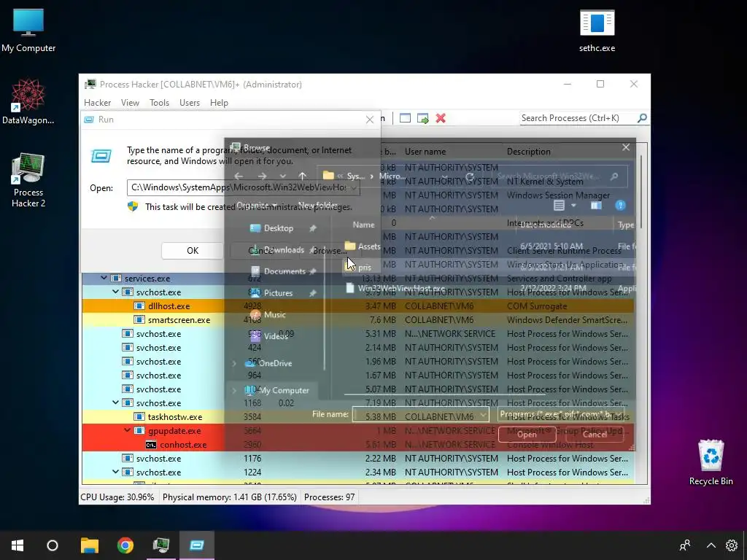Image resolution: width=747 pixels, height=560 pixels.
Task: Open My Computer desktop icon
Action: click(x=28, y=31)
